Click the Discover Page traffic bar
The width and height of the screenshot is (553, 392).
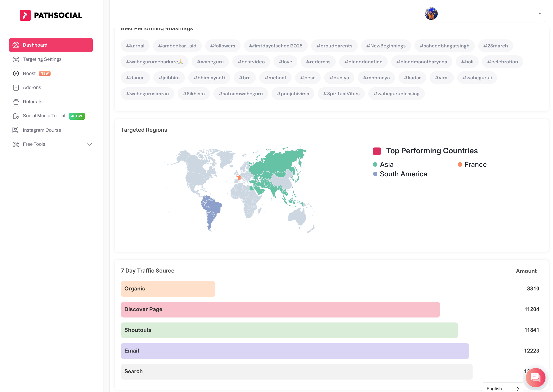280,309
